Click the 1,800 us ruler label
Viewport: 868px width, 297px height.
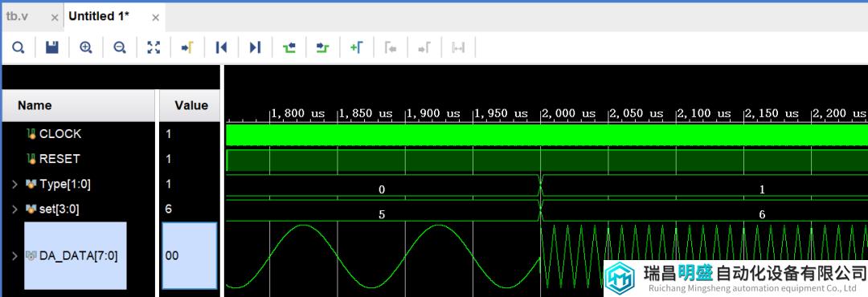(298, 113)
